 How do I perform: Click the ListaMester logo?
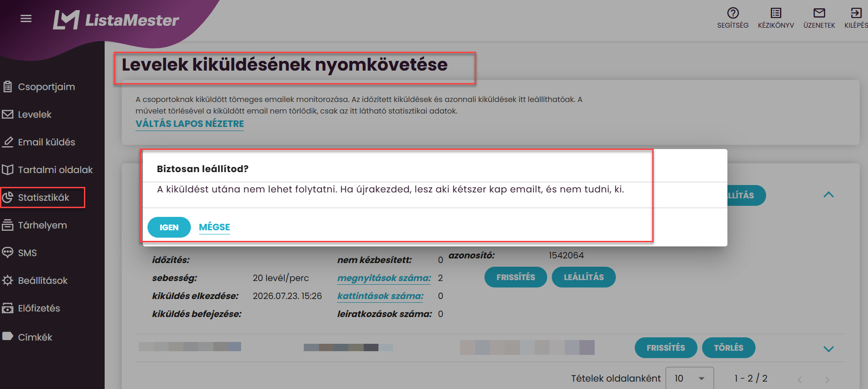(x=116, y=20)
